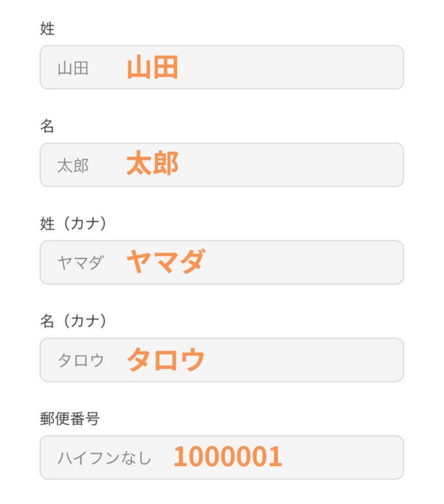Viewport: 444px width, 504px height.
Task: Click the orange タロウ example text
Action: 165,360
